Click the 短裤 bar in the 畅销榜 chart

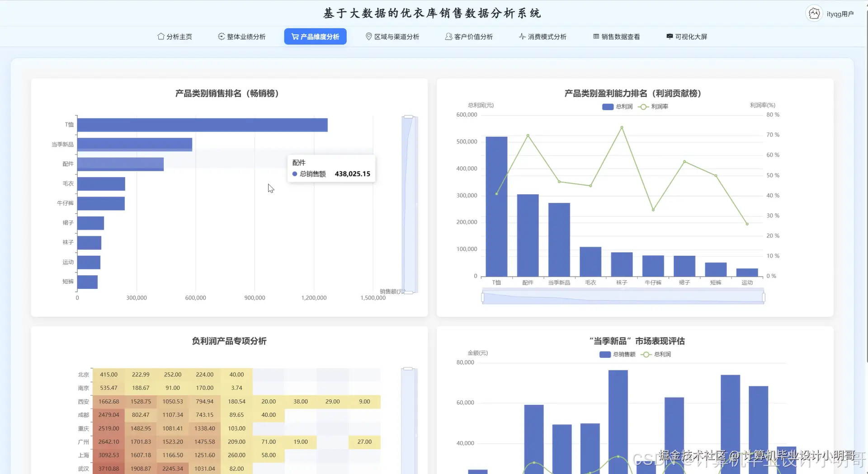[x=87, y=282]
